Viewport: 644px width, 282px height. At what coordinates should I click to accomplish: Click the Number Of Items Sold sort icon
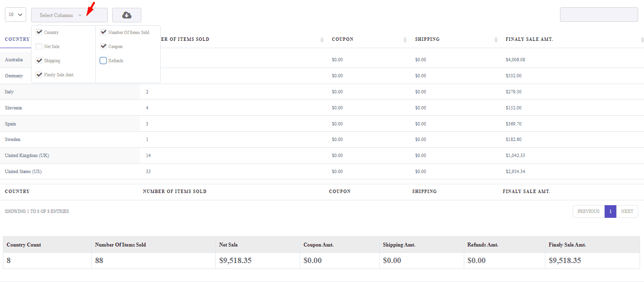click(322, 39)
